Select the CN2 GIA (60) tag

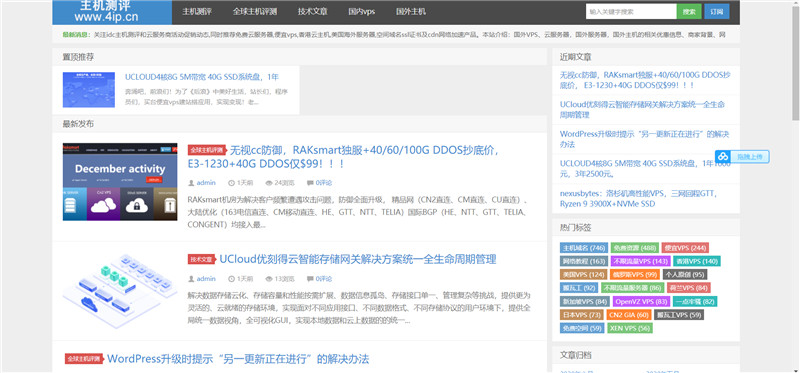(629, 314)
